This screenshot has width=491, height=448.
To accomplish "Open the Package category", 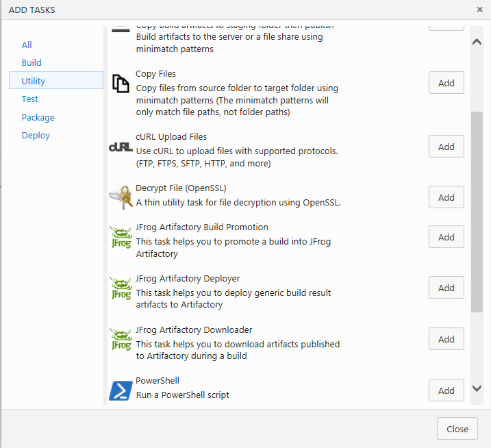I will (x=38, y=118).
